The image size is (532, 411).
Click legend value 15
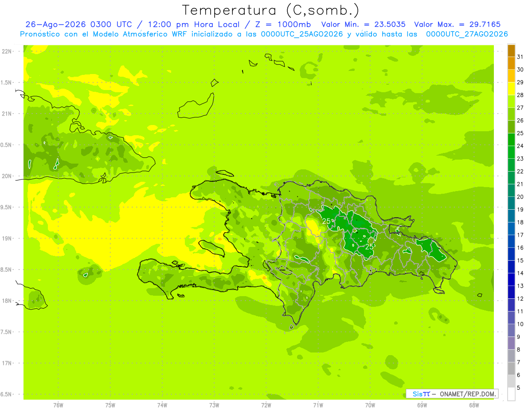coord(520,260)
